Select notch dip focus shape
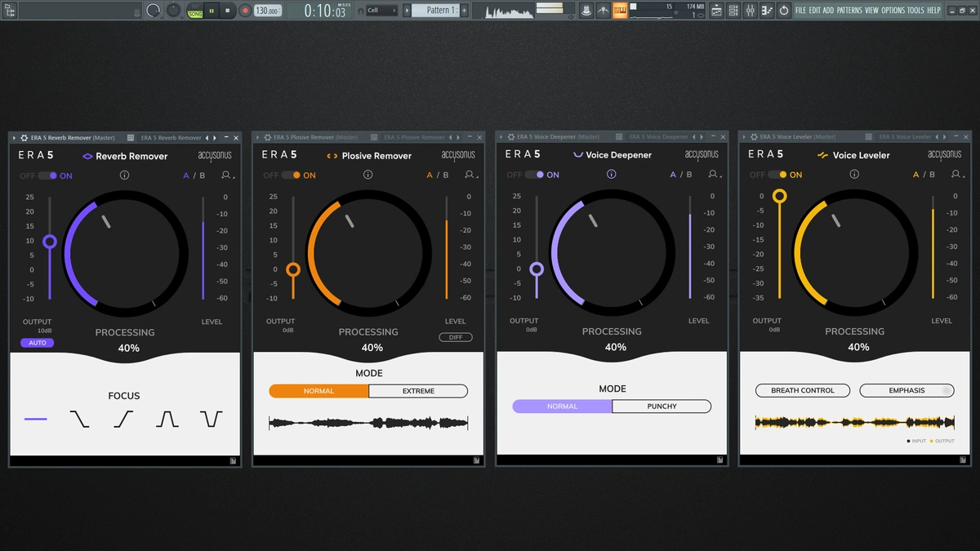The height and width of the screenshot is (551, 980). pyautogui.click(x=212, y=419)
